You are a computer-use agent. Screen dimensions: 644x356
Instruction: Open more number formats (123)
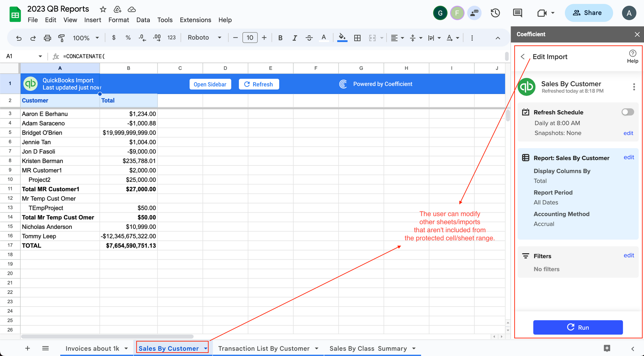click(x=172, y=38)
